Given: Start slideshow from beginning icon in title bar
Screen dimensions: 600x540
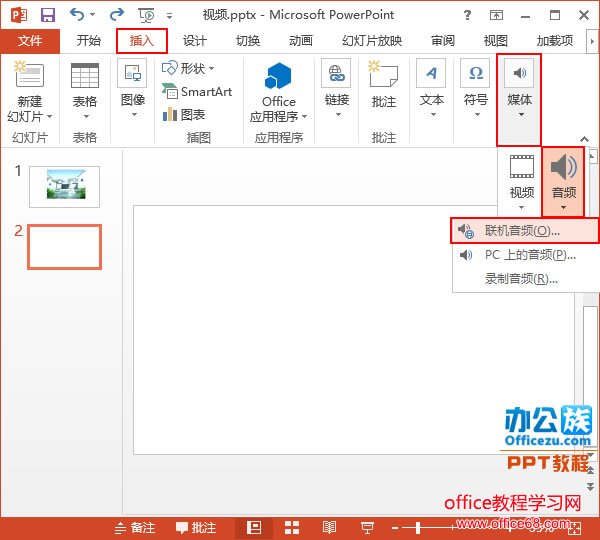Looking at the screenshot, I should [x=146, y=15].
